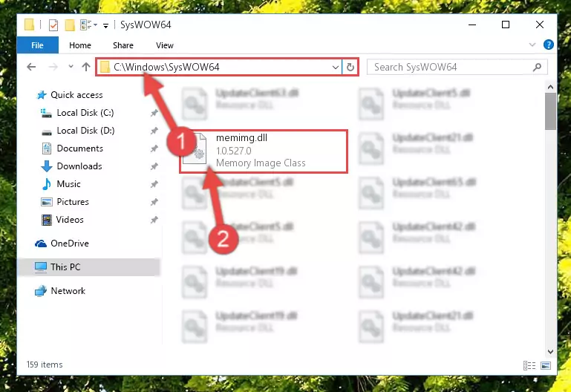Click the search magnifier icon
The width and height of the screenshot is (571, 392).
537,67
